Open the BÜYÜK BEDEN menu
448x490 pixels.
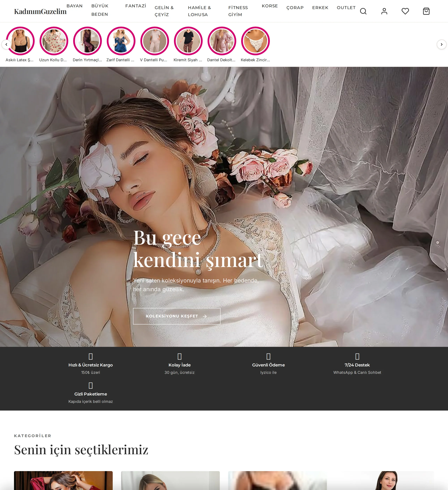click(100, 10)
